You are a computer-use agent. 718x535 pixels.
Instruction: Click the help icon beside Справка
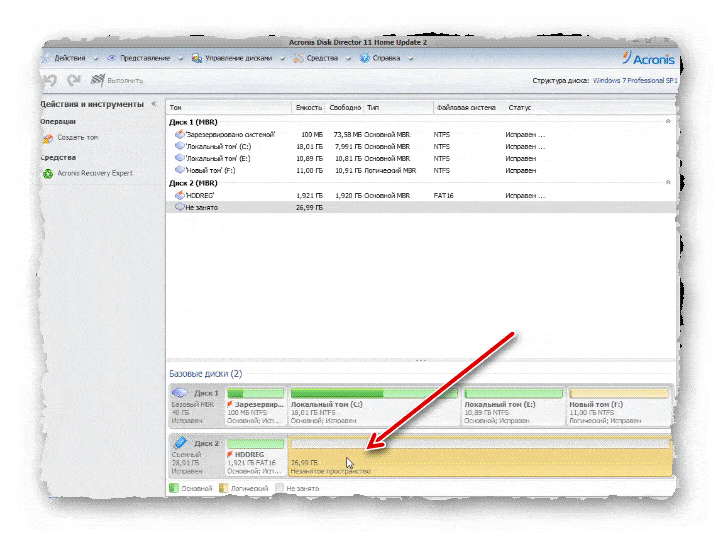[x=364, y=58]
